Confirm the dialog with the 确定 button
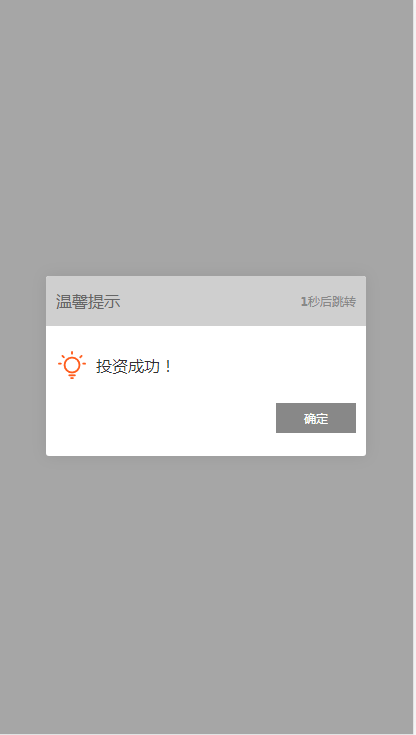Screen dimensions: 416x735 click(x=316, y=418)
